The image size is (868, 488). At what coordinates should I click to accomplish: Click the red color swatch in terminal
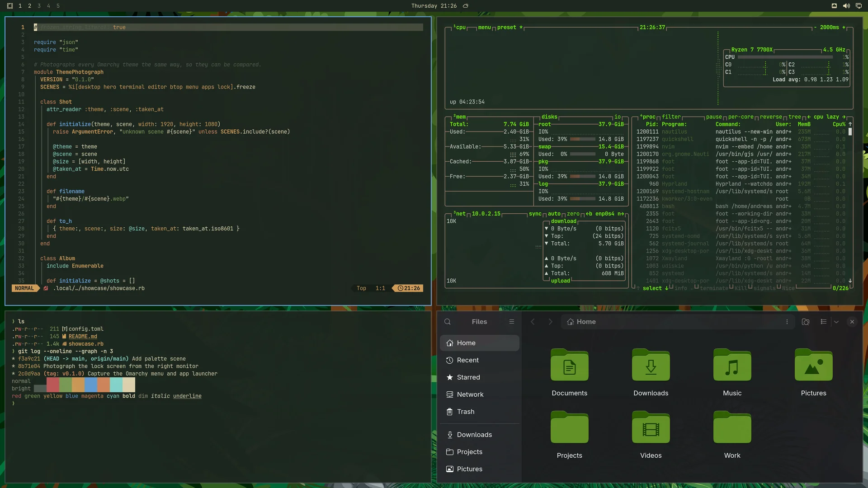tap(53, 385)
